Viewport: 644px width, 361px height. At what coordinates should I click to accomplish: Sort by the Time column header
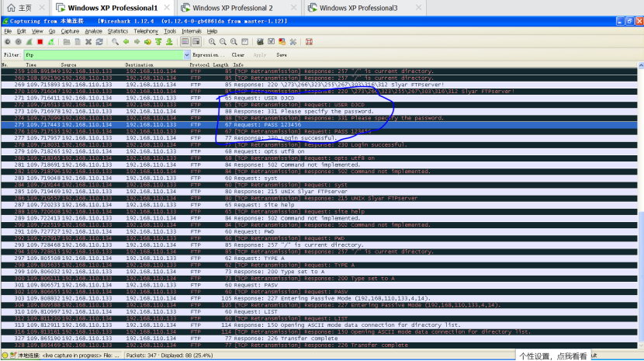pos(31,65)
